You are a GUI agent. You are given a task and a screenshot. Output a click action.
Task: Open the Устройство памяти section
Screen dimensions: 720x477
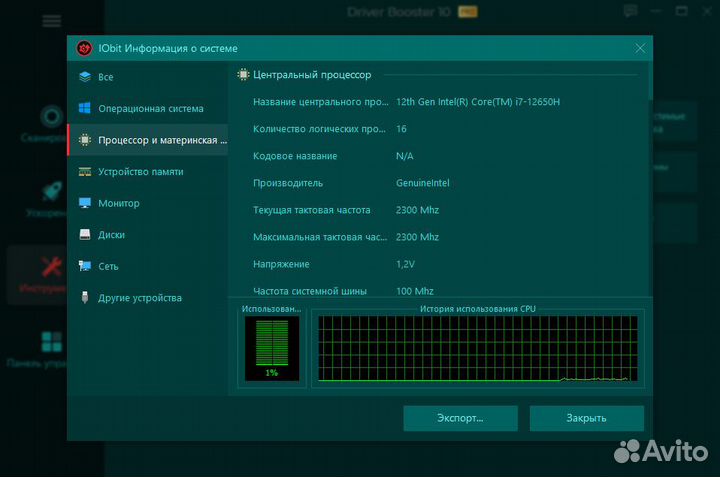(148, 172)
